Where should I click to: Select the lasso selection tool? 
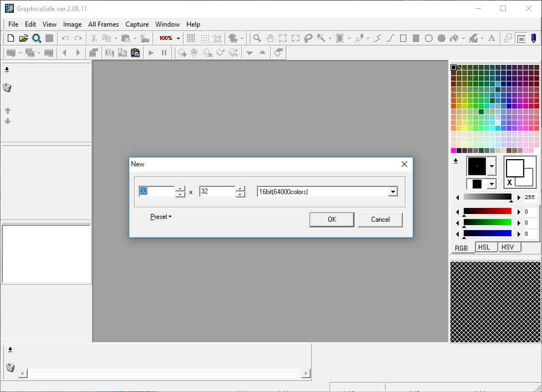click(x=308, y=38)
